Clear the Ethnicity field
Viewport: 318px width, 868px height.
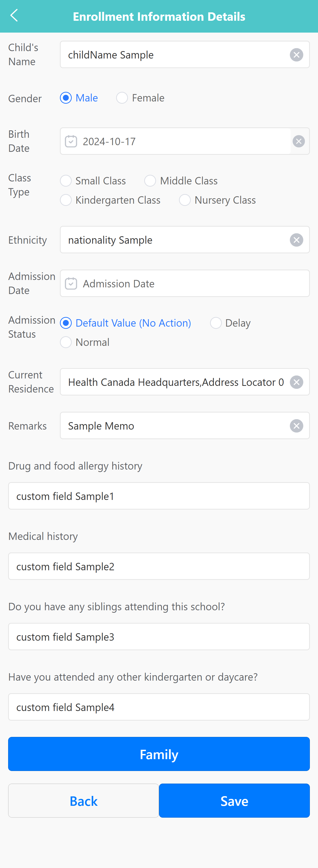tap(296, 240)
